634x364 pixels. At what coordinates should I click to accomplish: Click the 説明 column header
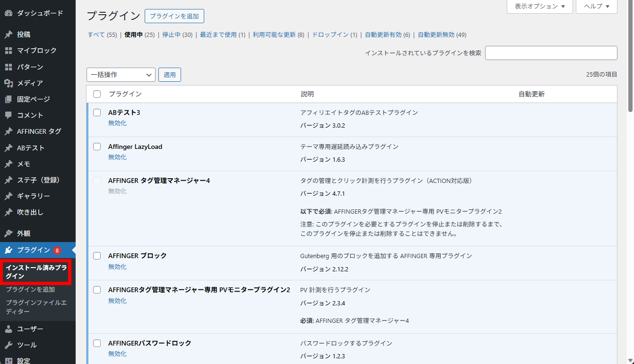pyautogui.click(x=307, y=94)
